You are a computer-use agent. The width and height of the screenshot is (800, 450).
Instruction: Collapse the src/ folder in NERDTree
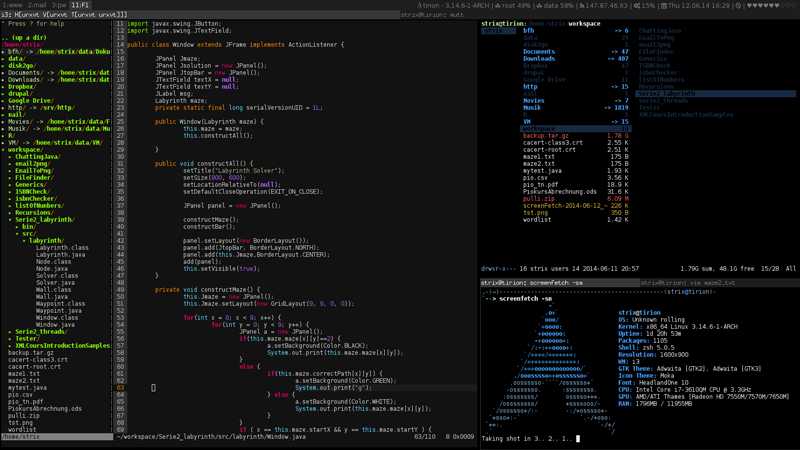(x=27, y=233)
